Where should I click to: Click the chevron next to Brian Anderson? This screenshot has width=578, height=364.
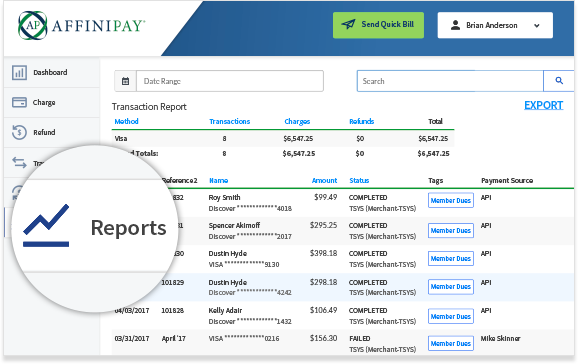[x=537, y=25]
